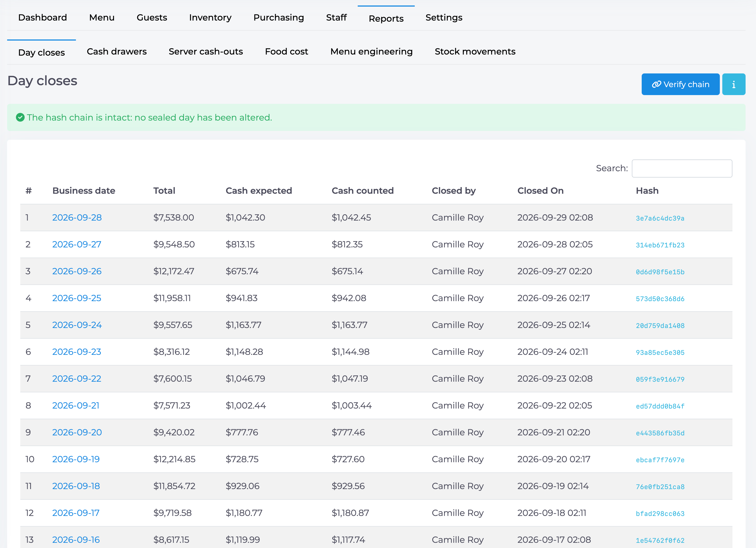The image size is (756, 548).
Task: Open day close 2026-09-24
Action: pos(77,325)
